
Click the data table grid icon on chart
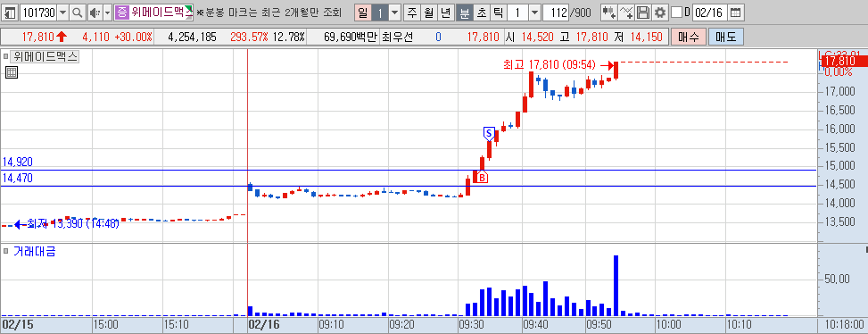11,72
